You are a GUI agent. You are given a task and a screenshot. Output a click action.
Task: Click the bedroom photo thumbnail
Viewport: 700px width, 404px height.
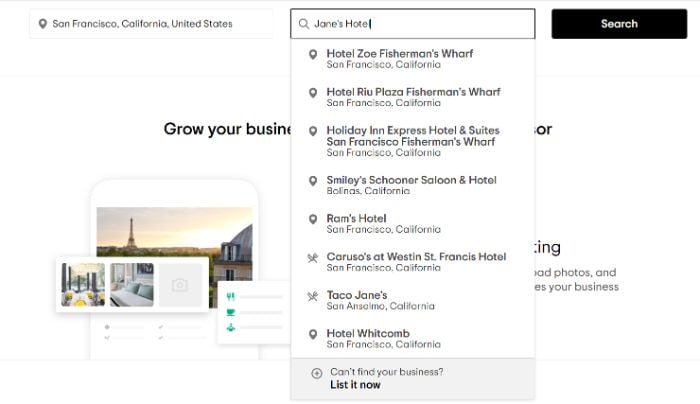click(132, 285)
